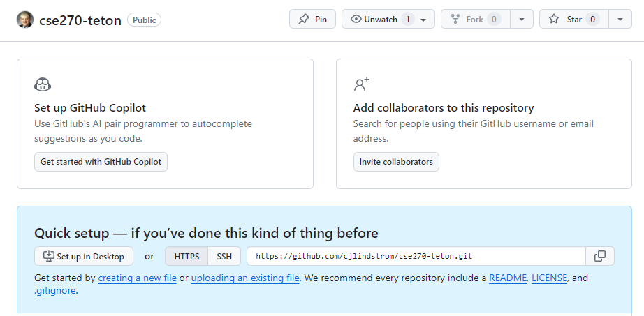This screenshot has width=644, height=316.
Task: Switch to the SSH clone option
Action: click(224, 256)
